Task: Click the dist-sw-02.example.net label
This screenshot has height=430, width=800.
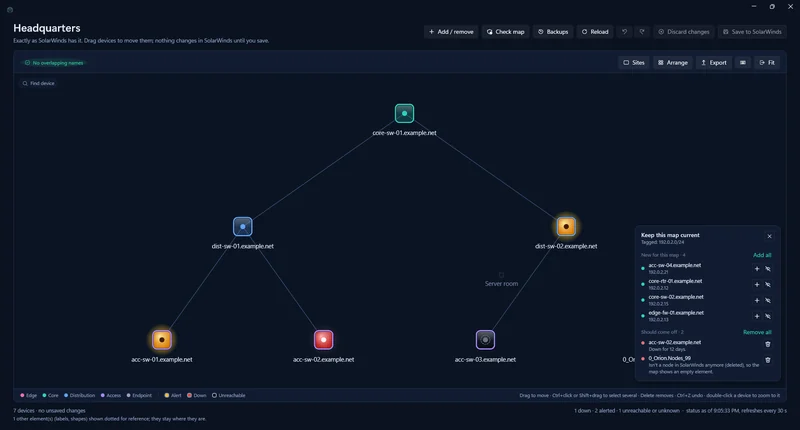Action: coord(566,246)
